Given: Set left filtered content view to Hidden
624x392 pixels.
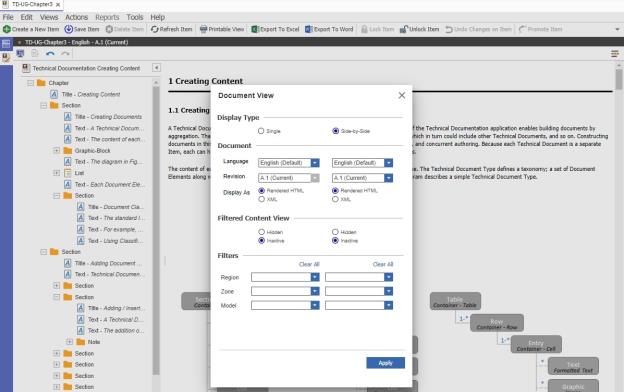Looking at the screenshot, I should tap(261, 232).
